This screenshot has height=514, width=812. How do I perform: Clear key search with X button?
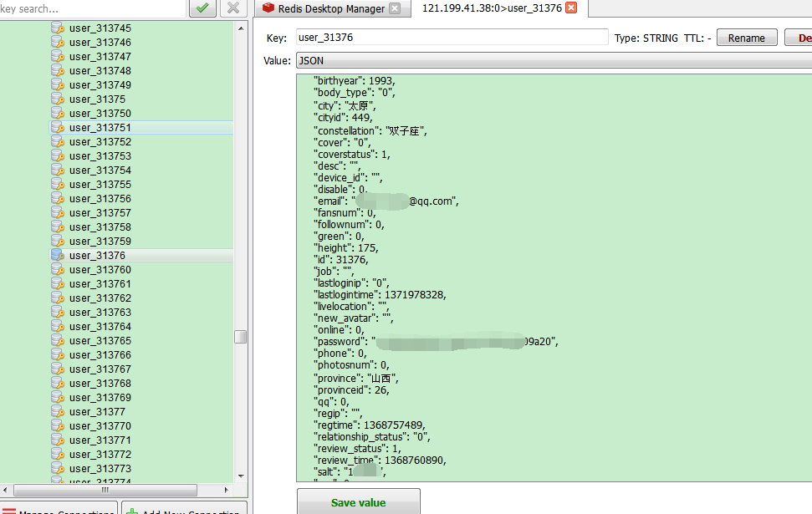pyautogui.click(x=233, y=8)
